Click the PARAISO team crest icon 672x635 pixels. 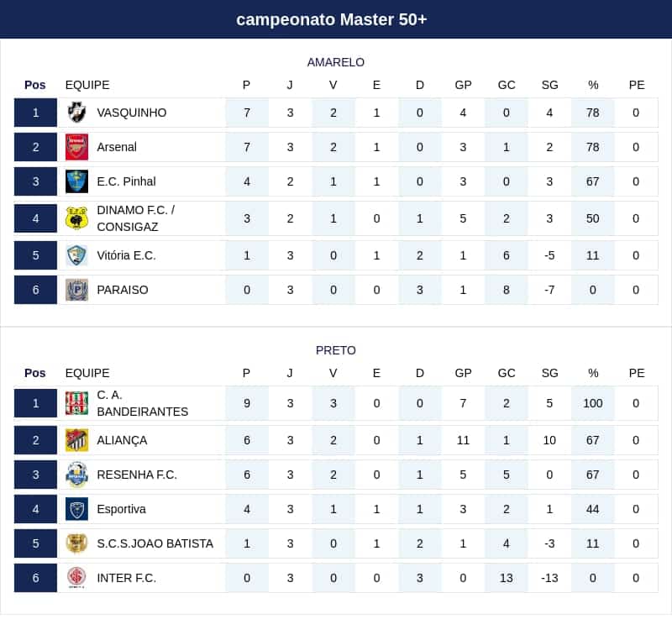coord(76,290)
